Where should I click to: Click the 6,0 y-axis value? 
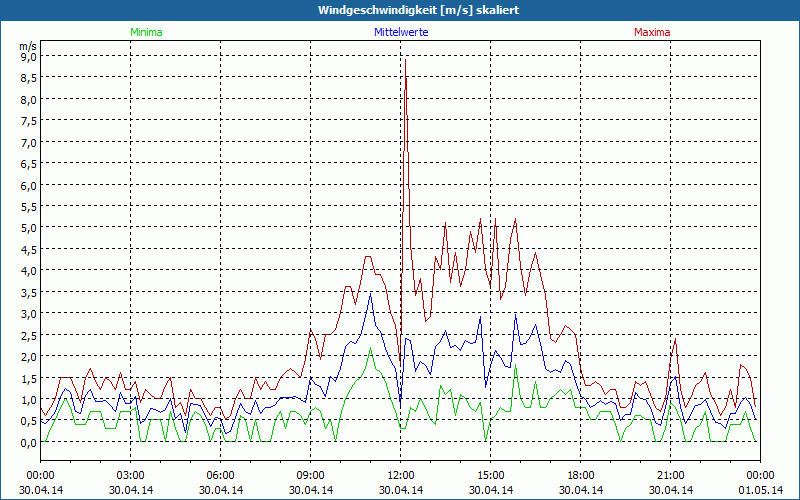click(29, 186)
